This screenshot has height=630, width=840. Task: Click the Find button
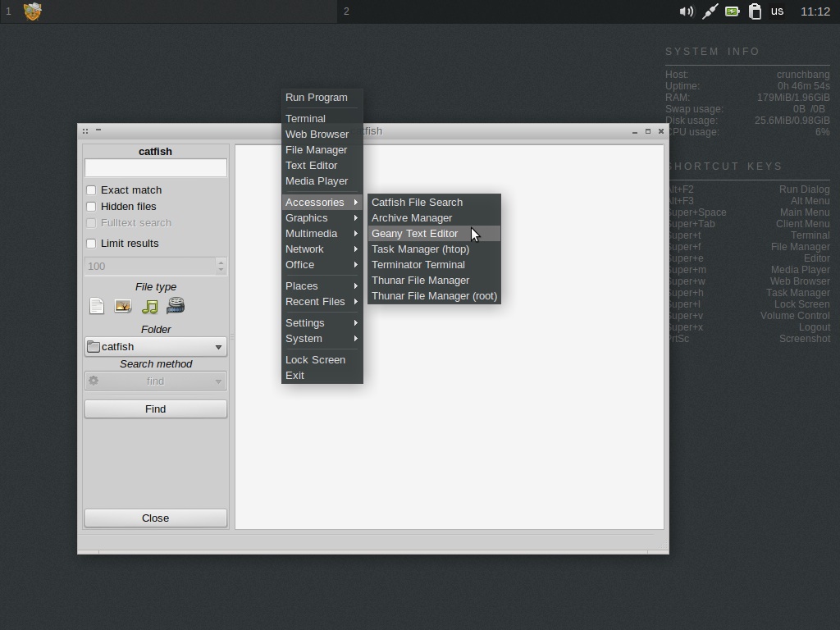click(156, 409)
